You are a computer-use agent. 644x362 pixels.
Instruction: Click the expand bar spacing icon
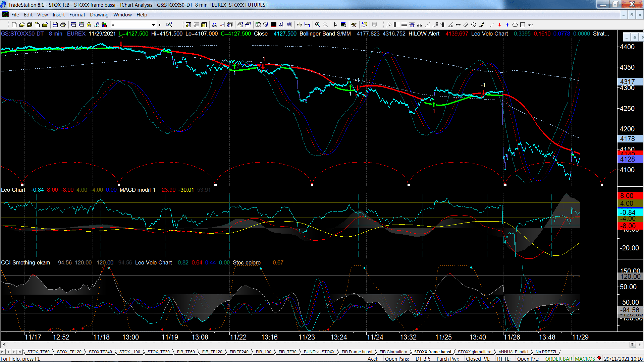[307, 25]
